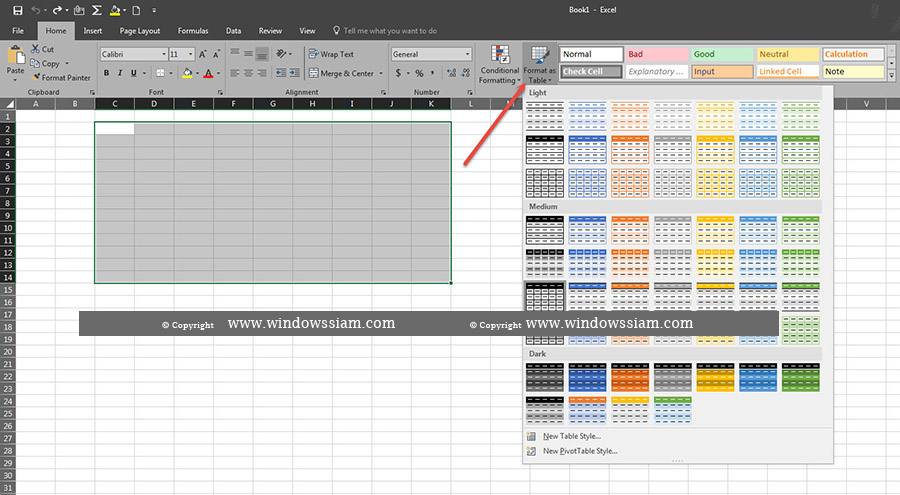Toggle Top Align button
Viewport: 900px width, 495px height.
235,53
